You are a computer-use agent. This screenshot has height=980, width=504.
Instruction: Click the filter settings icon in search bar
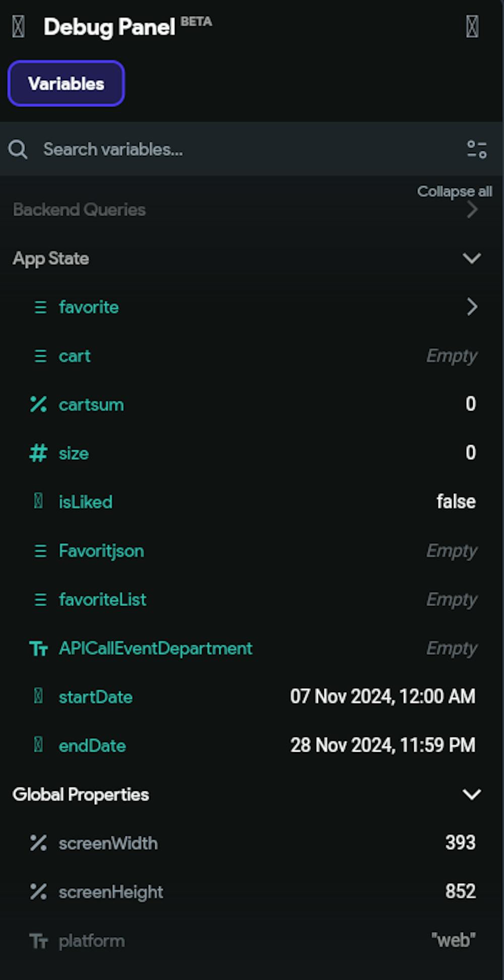476,149
